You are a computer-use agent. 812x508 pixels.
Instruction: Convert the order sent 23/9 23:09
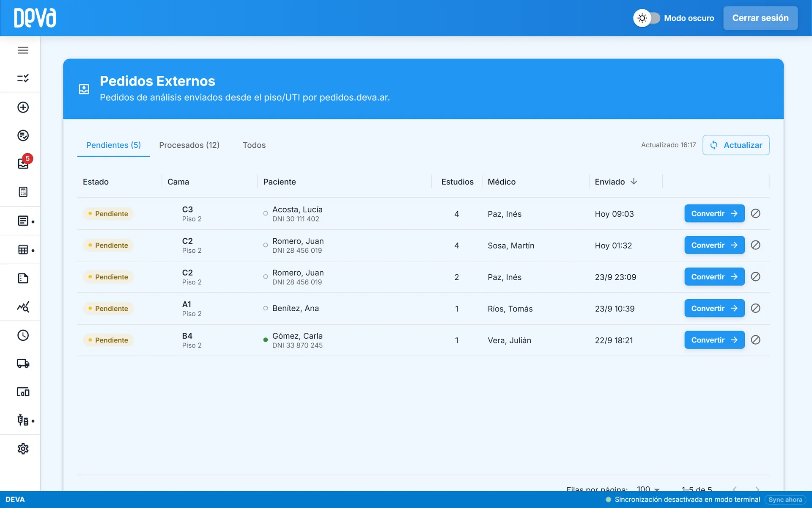(x=714, y=277)
